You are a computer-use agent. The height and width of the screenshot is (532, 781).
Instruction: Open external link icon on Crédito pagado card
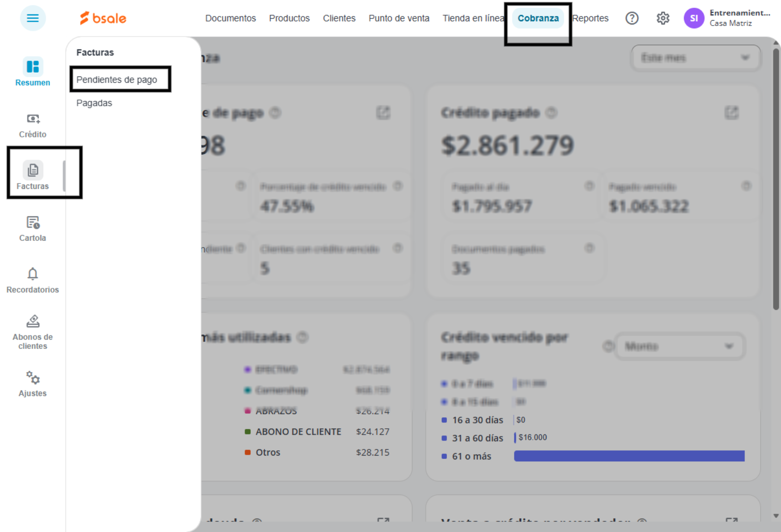pos(731,113)
